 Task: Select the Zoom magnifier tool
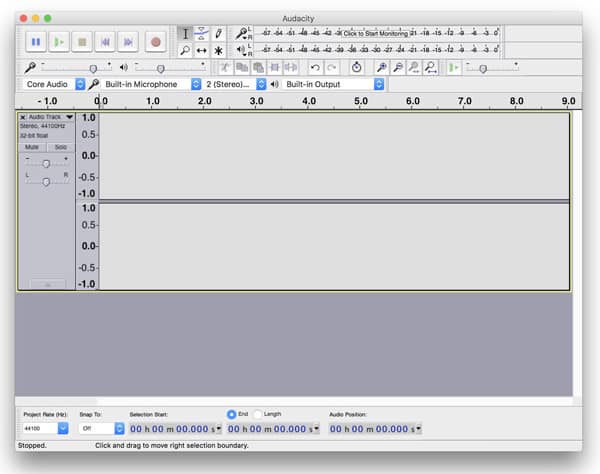click(185, 50)
